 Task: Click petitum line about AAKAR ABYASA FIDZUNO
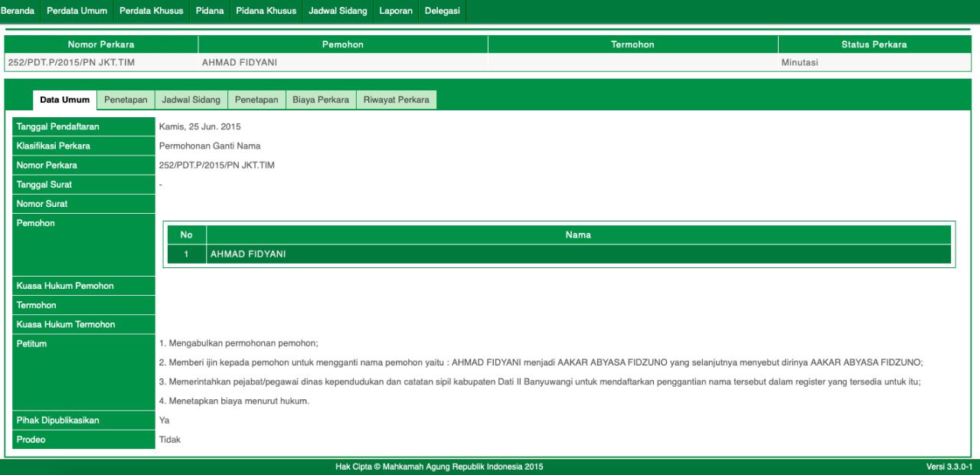[x=541, y=362]
